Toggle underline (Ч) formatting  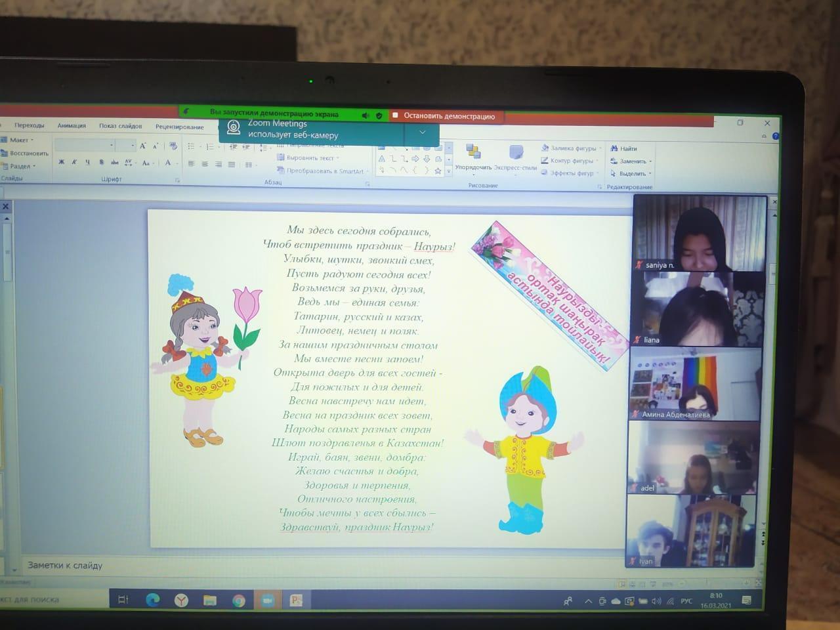[x=87, y=162]
